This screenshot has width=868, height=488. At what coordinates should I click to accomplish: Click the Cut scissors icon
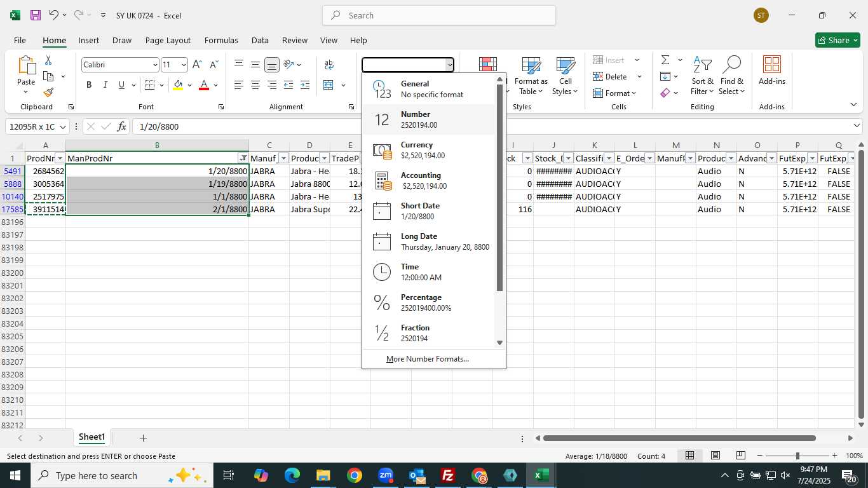48,60
